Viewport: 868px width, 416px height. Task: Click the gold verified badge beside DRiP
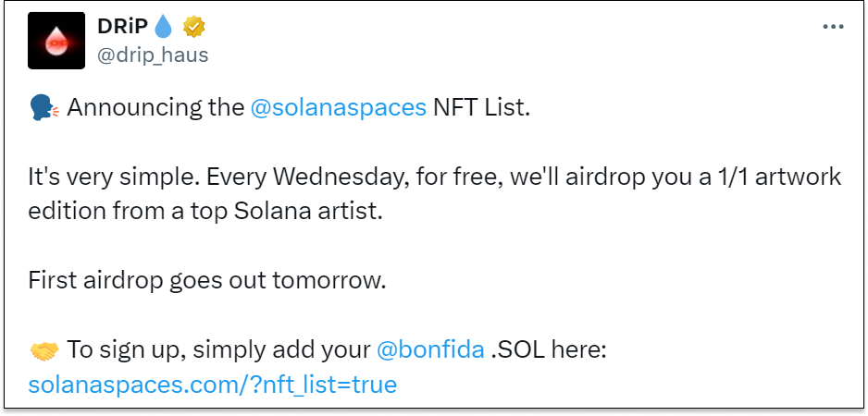pos(193,27)
